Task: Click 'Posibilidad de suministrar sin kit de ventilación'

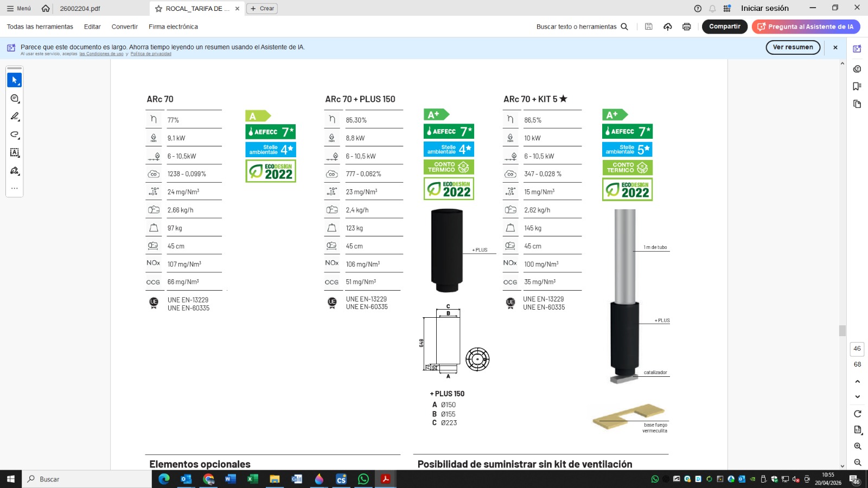Action: [x=525, y=464]
